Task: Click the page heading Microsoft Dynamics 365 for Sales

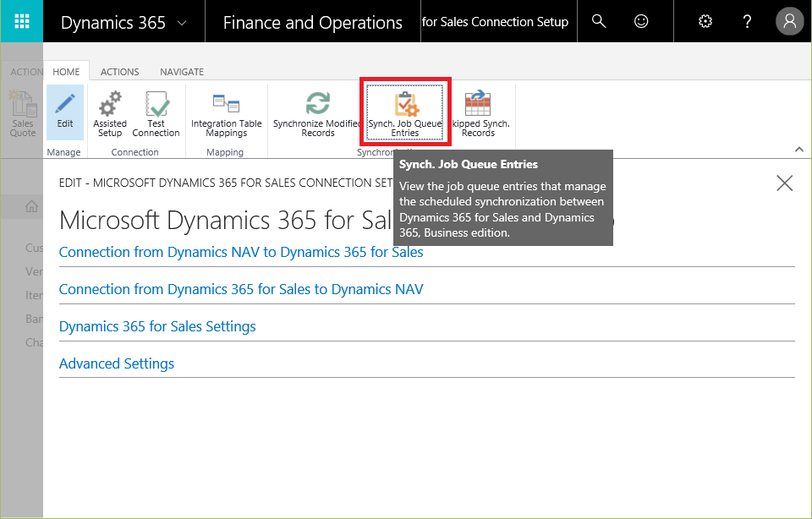Action: coord(225,221)
